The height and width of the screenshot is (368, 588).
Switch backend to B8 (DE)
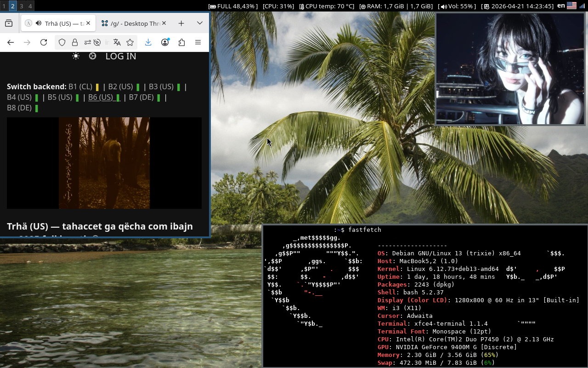pyautogui.click(x=23, y=108)
